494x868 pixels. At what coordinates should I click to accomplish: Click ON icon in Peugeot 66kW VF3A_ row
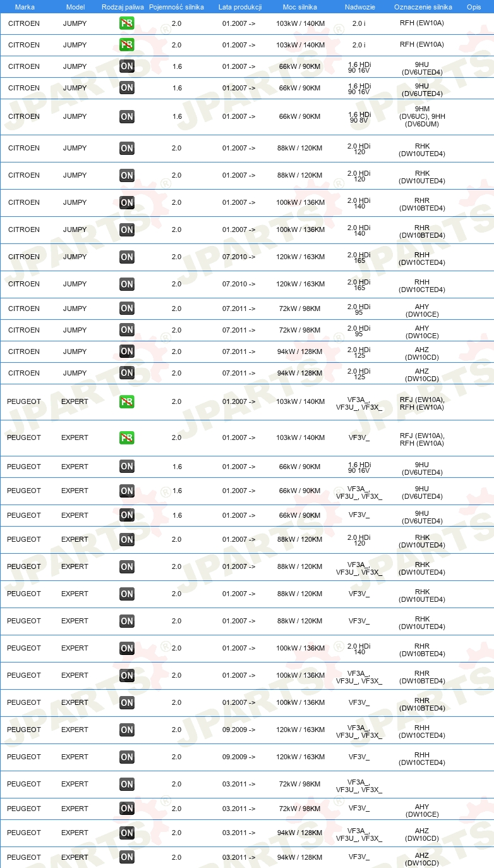(x=127, y=491)
